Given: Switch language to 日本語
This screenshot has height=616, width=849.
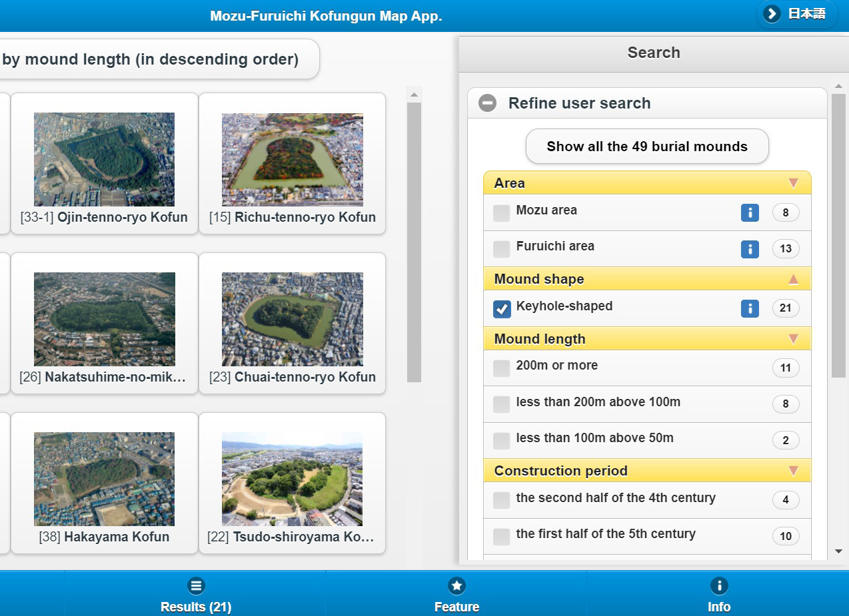Looking at the screenshot, I should point(797,13).
